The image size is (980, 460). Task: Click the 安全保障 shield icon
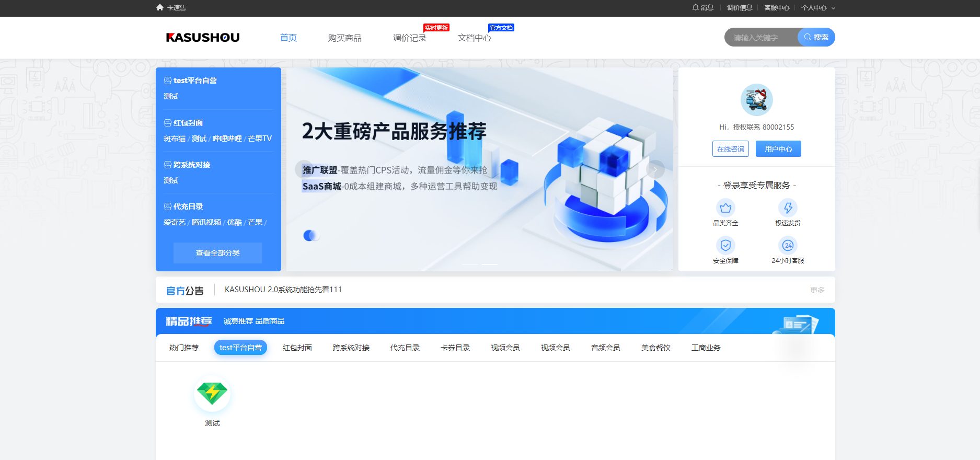(x=725, y=245)
